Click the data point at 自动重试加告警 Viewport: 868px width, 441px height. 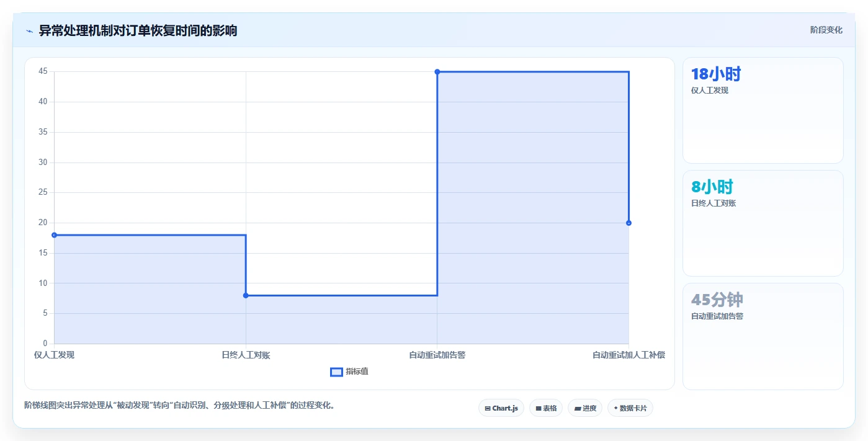(437, 72)
